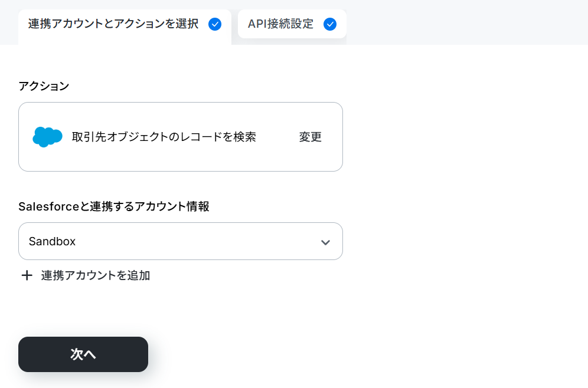Click the 次へ button text
This screenshot has height=388, width=588.
[83, 354]
